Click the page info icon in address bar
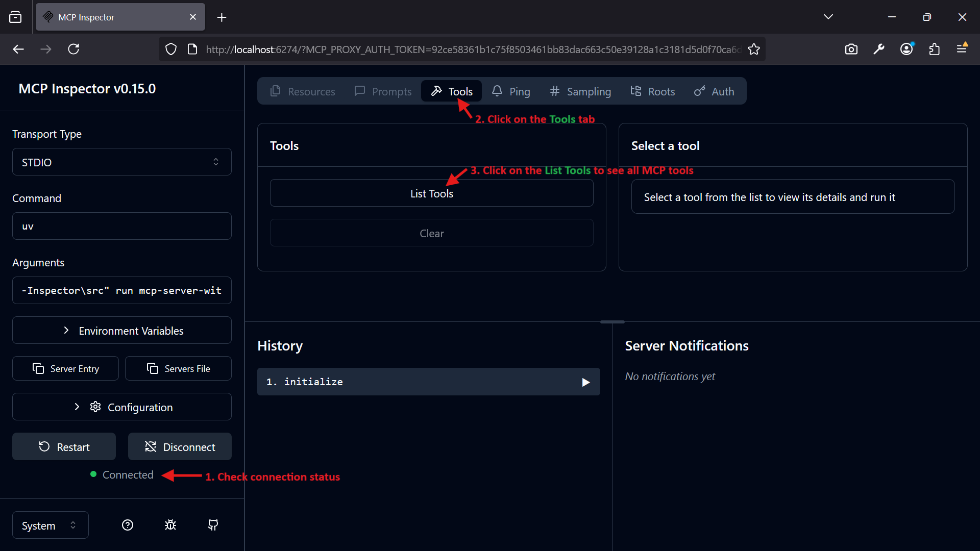The width and height of the screenshot is (980, 551). (192, 49)
